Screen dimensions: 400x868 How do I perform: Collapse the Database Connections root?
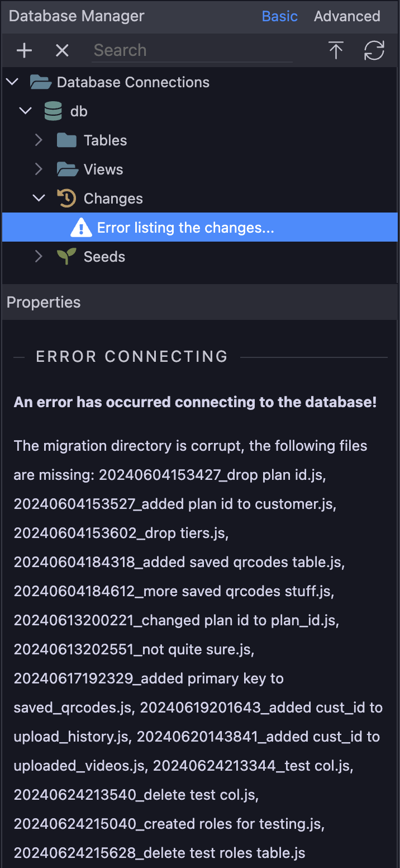12,82
